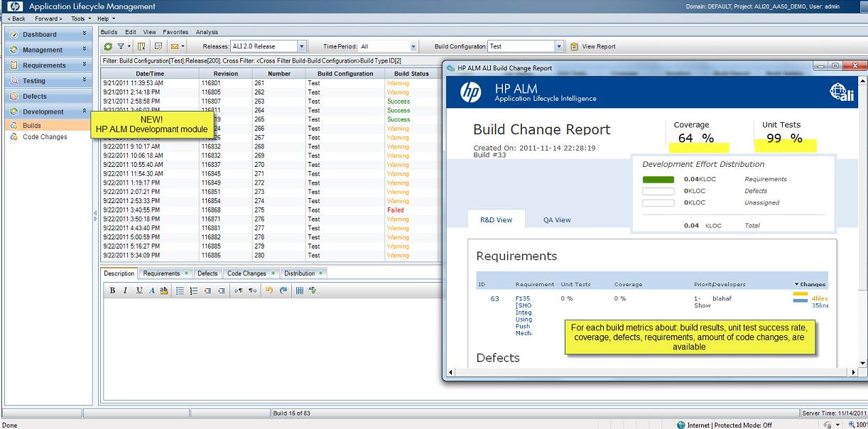
Task: Select build row with revision 116801
Action: click(270, 83)
